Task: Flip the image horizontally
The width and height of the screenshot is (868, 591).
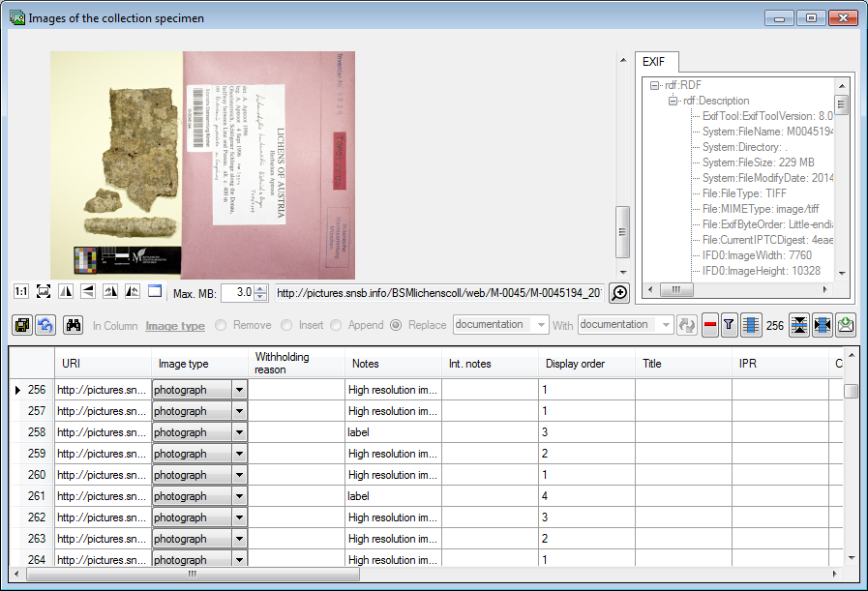Action: pos(66,291)
